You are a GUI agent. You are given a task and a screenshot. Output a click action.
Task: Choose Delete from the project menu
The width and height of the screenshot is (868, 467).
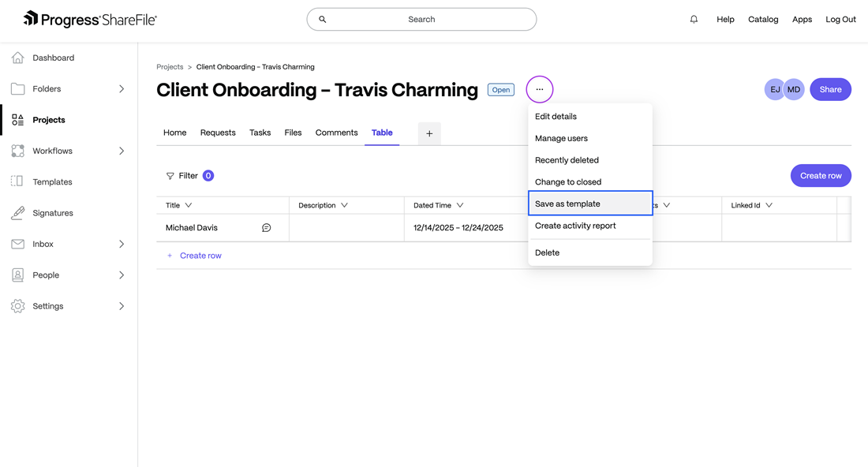(x=547, y=253)
